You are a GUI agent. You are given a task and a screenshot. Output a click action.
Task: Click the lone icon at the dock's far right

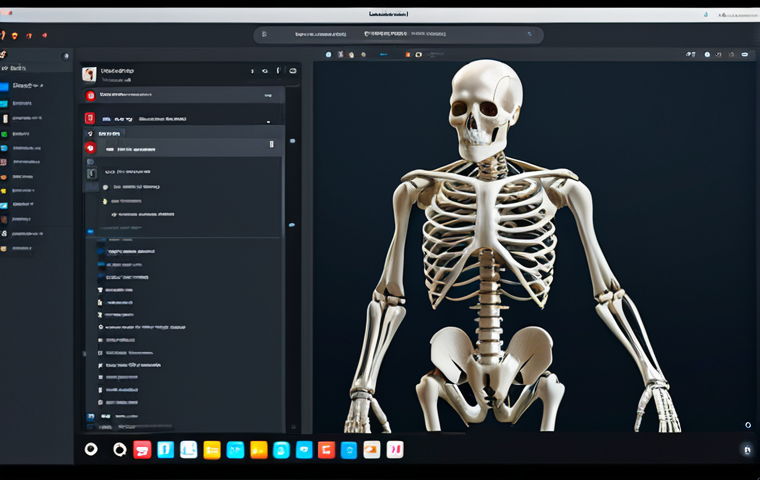747,450
